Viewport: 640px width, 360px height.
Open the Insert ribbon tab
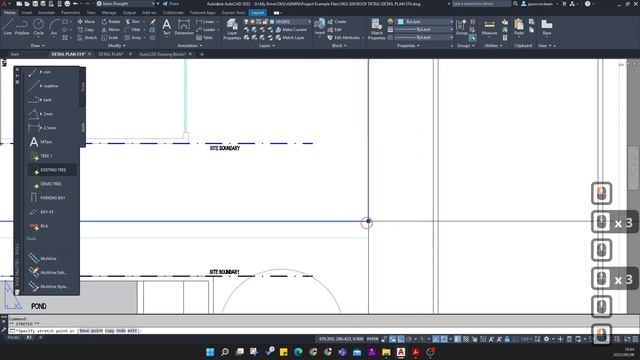pos(27,13)
